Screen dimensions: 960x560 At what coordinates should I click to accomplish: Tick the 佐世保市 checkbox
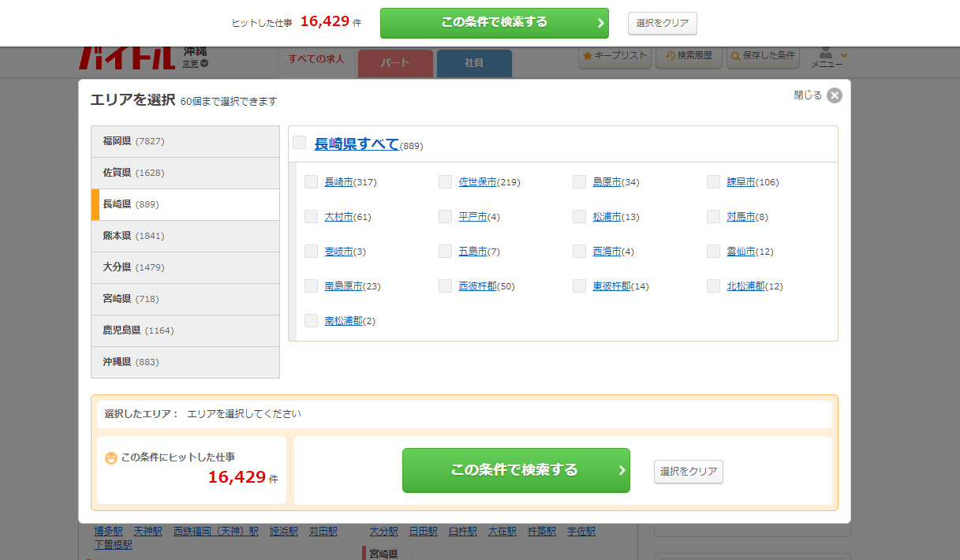[x=446, y=182]
